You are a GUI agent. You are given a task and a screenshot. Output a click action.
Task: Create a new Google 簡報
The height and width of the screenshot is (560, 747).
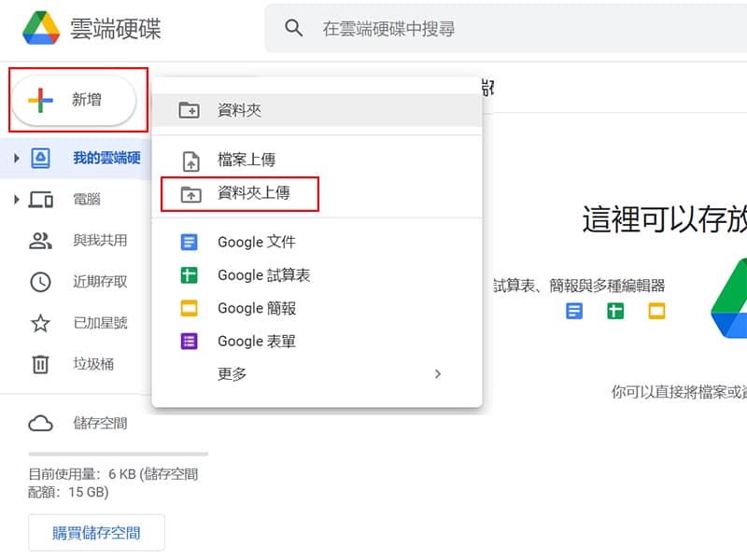[x=317, y=308]
